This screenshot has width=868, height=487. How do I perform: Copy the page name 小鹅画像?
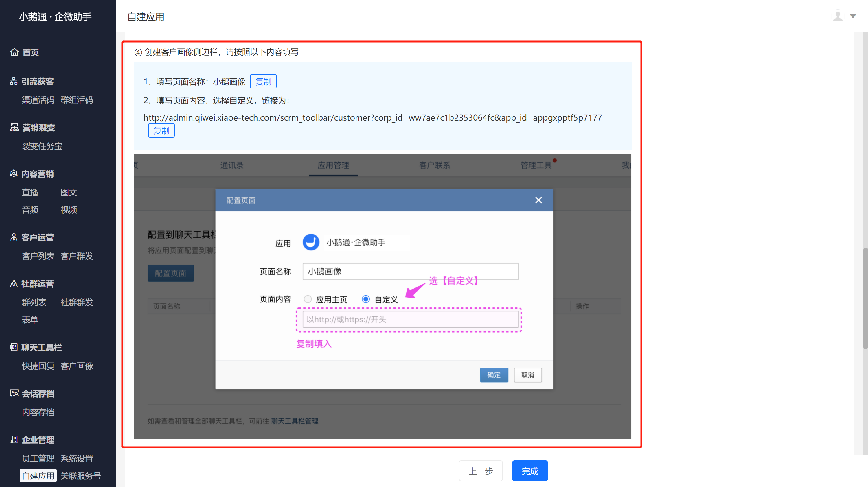[x=263, y=82]
